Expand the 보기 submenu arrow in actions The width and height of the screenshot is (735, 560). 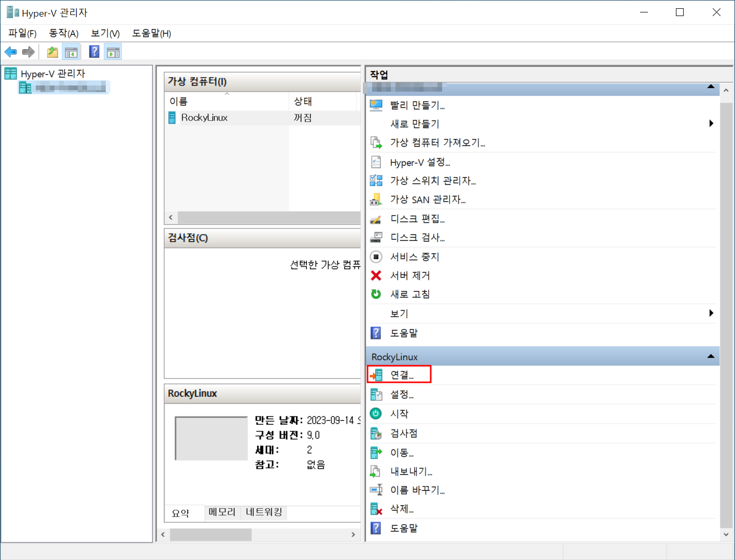711,313
